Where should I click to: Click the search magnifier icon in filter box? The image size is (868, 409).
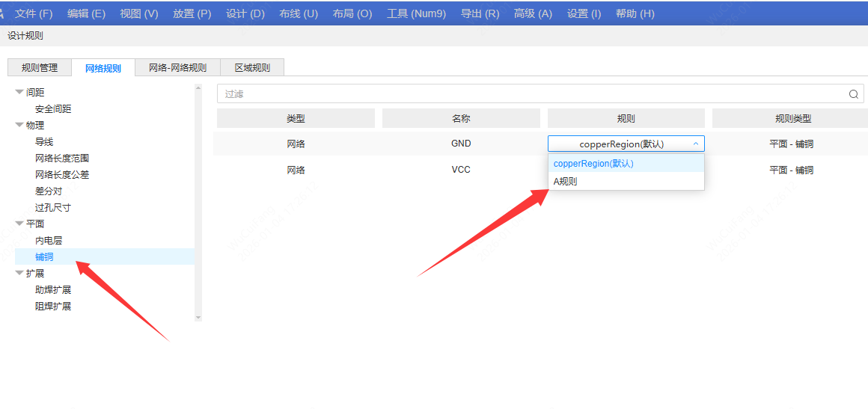pos(853,94)
